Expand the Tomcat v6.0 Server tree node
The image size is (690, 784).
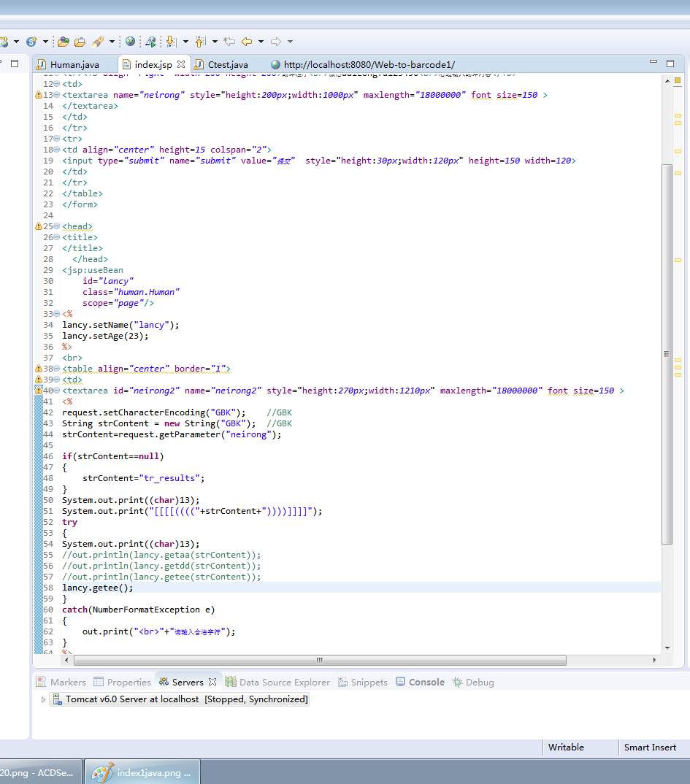[43, 699]
